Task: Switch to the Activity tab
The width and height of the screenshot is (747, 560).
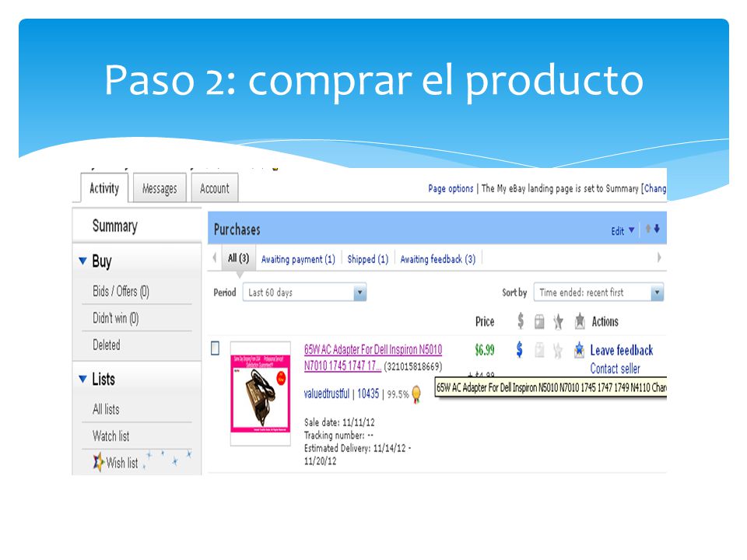Action: (x=104, y=188)
